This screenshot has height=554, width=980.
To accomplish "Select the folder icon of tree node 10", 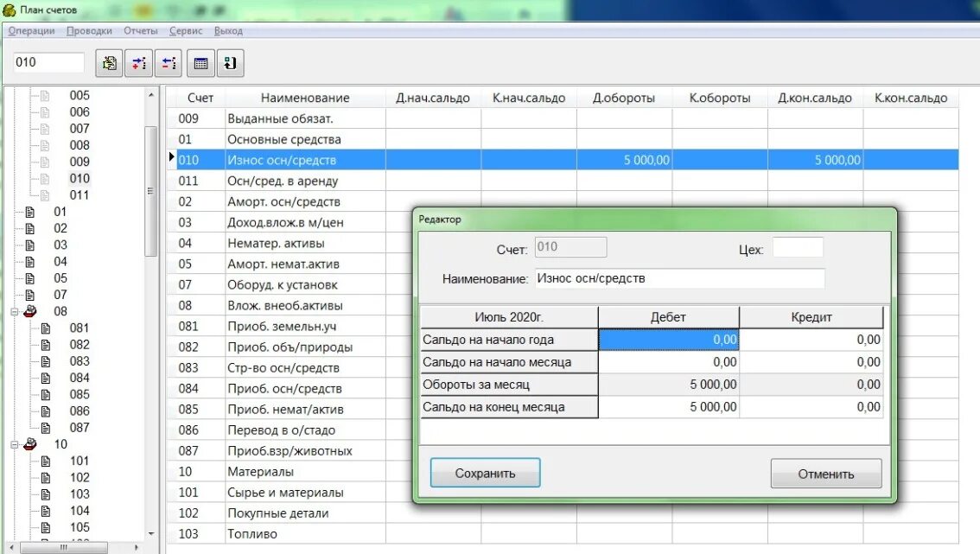I will click(x=29, y=444).
